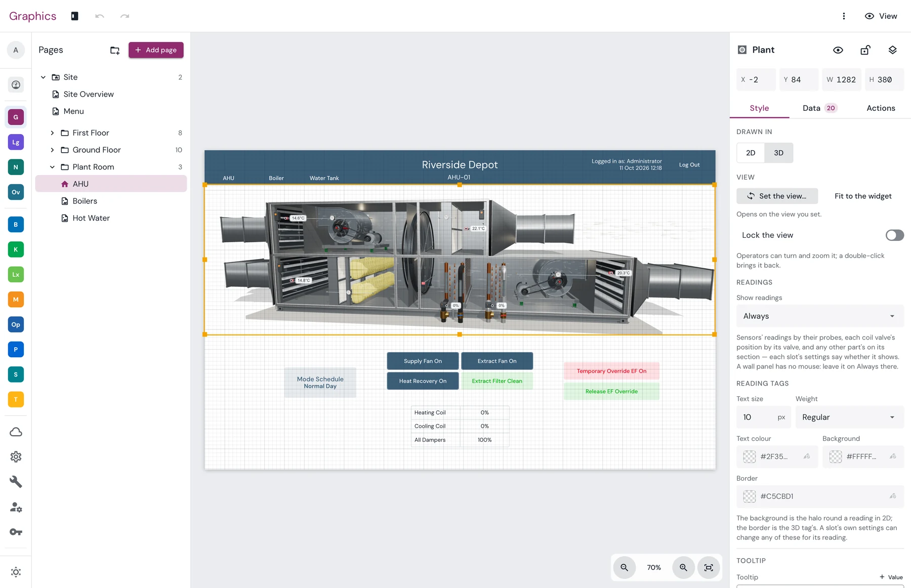Image resolution: width=911 pixels, height=588 pixels.
Task: Switch to the Data tab
Action: (x=819, y=108)
